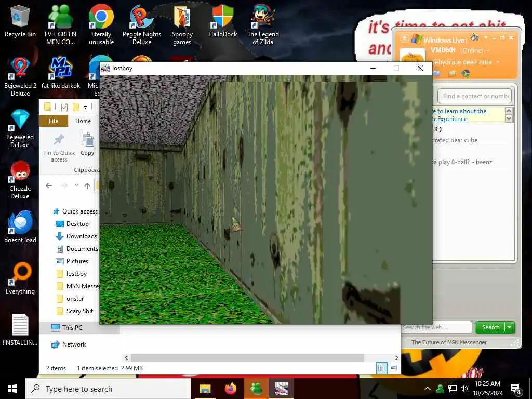Open the learn about the Experience link
The width and height of the screenshot is (532, 399).
460,115
